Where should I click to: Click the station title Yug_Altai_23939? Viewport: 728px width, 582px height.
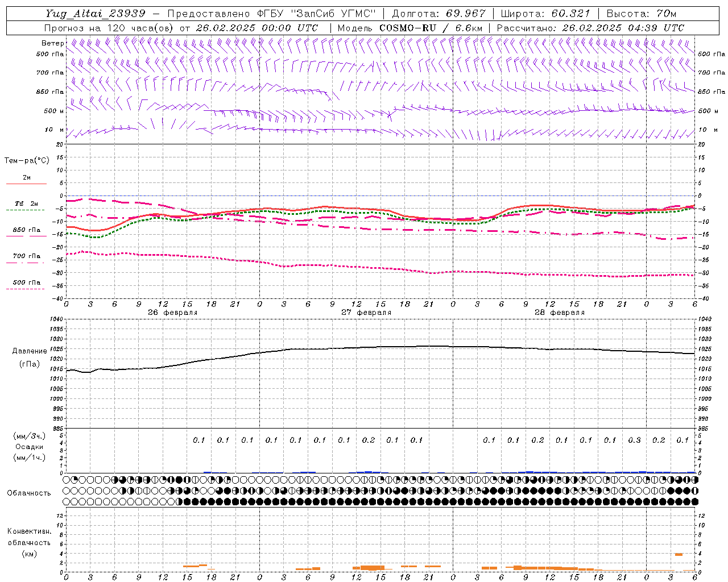click(96, 13)
